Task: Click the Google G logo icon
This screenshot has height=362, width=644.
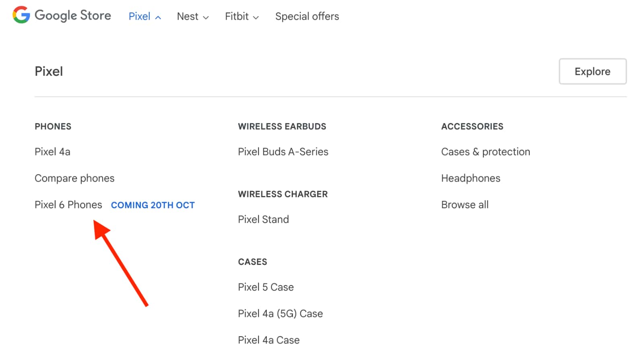Action: pos(21,15)
